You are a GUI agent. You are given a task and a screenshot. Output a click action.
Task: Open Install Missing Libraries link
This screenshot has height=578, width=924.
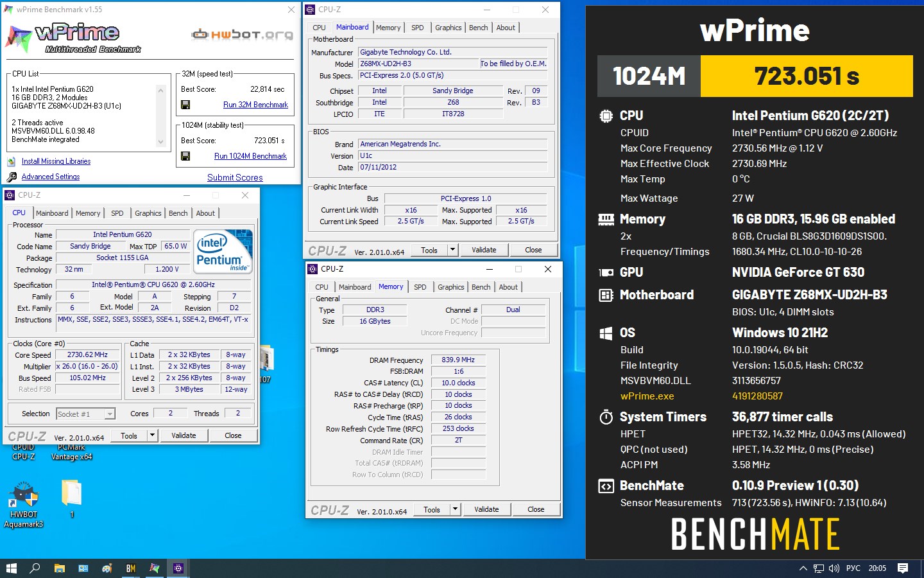point(56,161)
